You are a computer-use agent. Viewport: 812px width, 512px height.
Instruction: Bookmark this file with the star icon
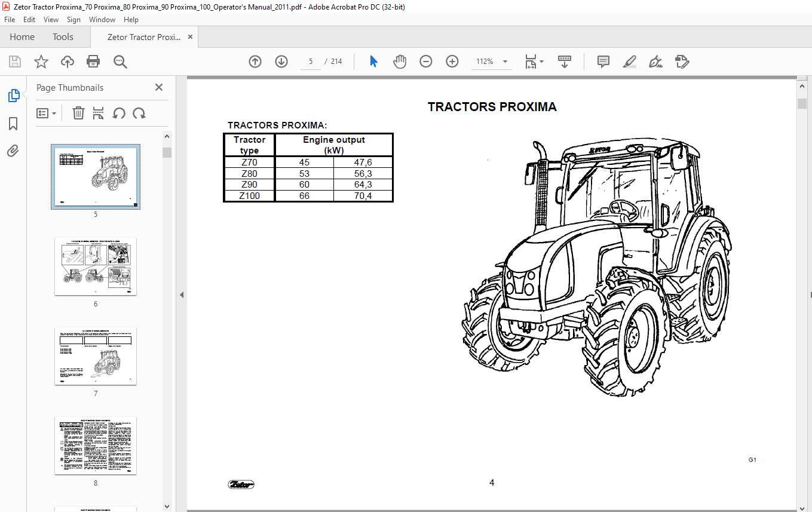pyautogui.click(x=41, y=62)
